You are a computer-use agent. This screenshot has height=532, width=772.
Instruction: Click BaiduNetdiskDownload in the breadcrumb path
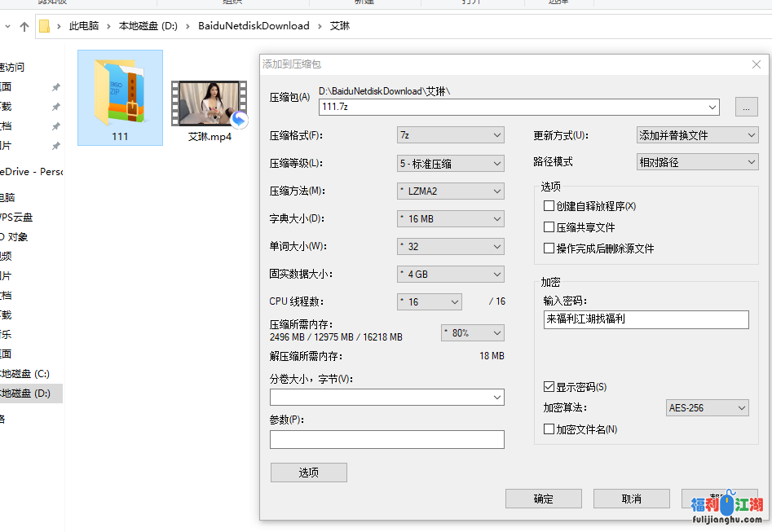[254, 26]
